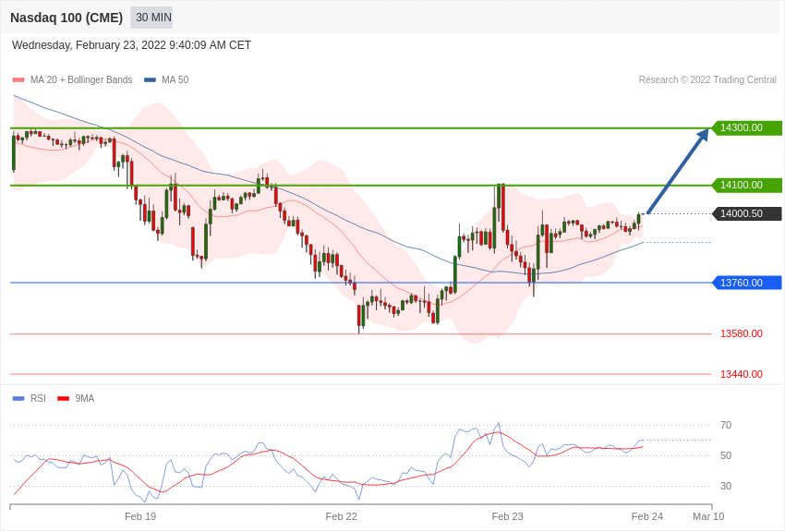
Task: Select the 14300.00 resistance price tag
Action: click(x=746, y=128)
